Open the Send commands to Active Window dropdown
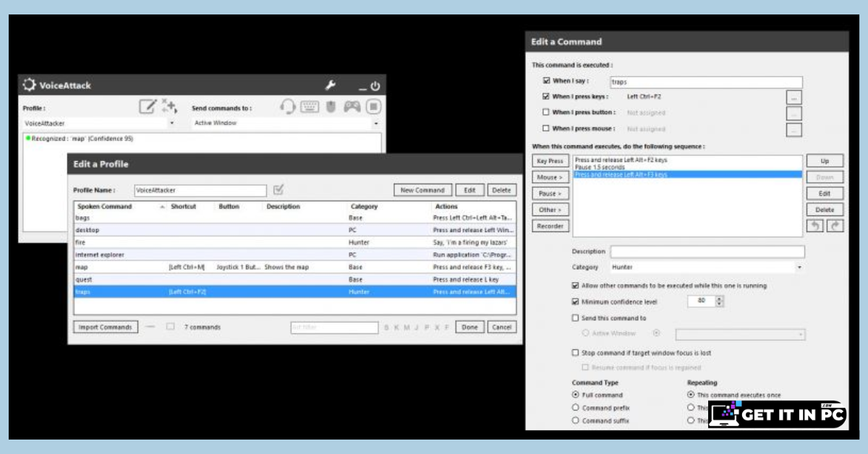This screenshot has width=868, height=454. click(286, 124)
